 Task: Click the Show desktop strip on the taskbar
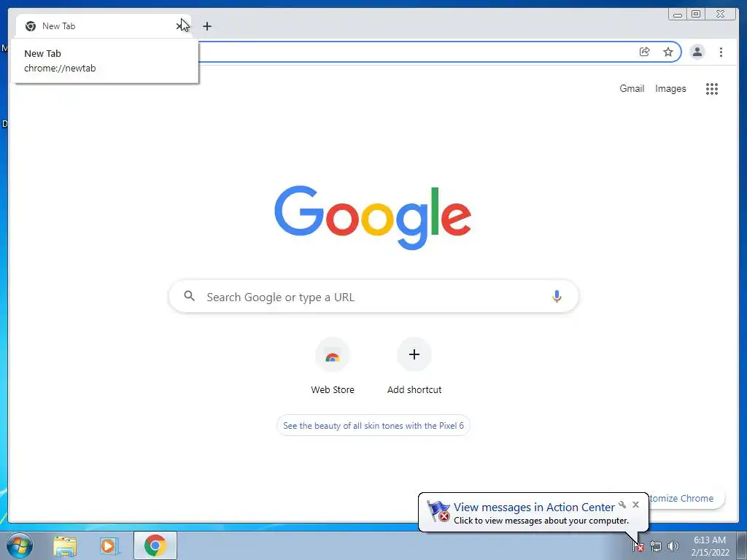coord(742,545)
